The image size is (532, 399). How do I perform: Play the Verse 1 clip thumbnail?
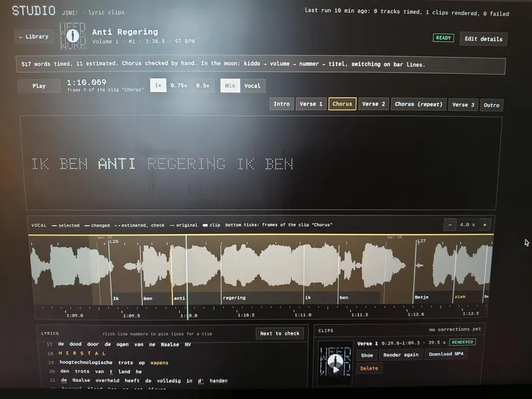335,361
